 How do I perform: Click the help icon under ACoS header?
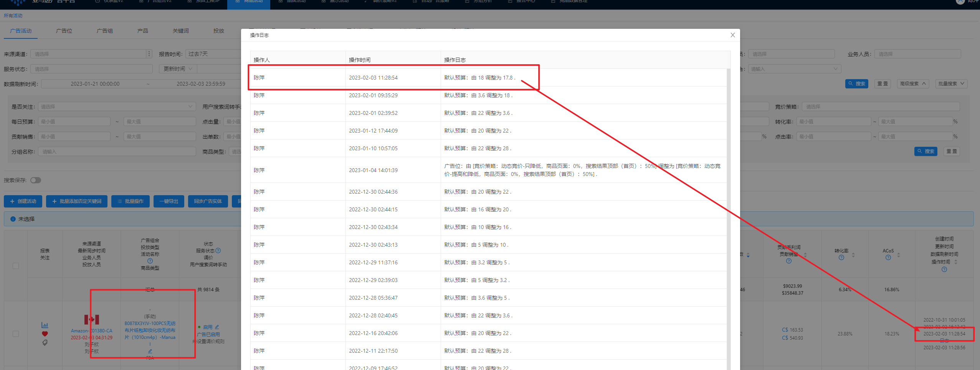(x=888, y=257)
